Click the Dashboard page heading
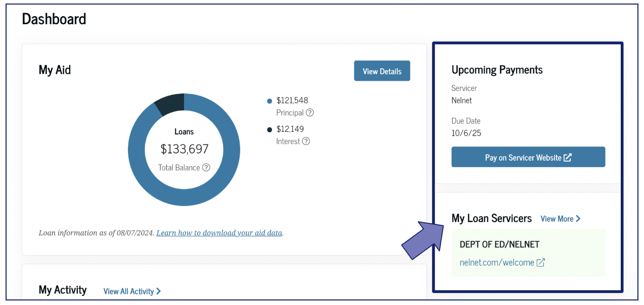Screen dimensions: 644x305 54,19
